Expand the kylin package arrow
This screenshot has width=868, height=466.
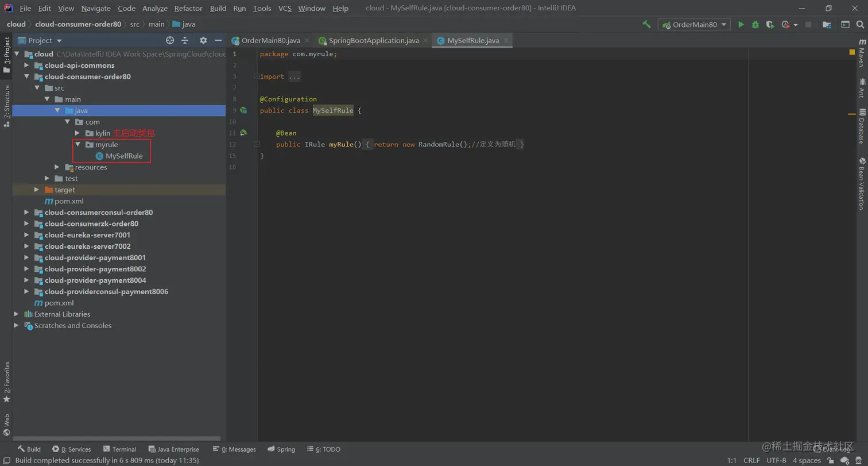(x=77, y=133)
